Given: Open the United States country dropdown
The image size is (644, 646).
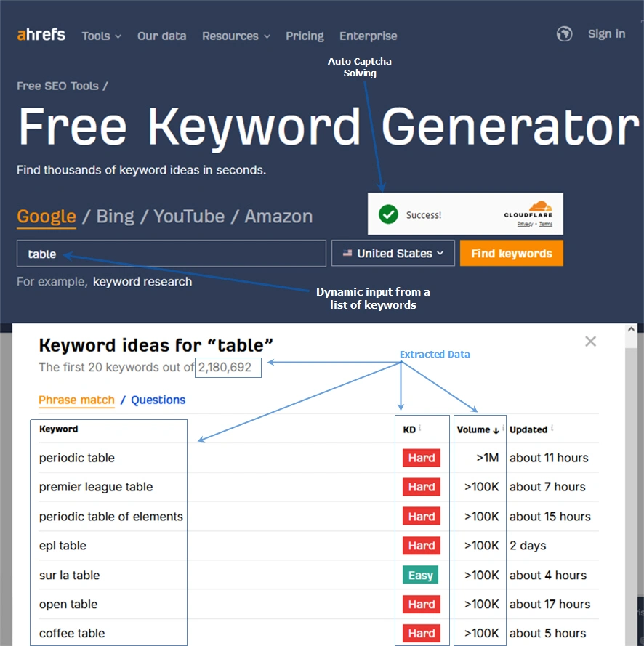Looking at the screenshot, I should [393, 253].
